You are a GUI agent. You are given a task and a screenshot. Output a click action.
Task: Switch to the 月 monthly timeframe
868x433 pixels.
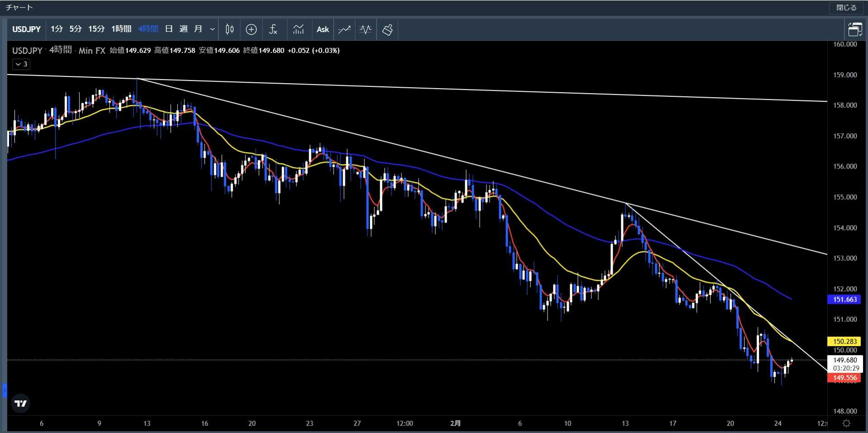pyautogui.click(x=198, y=29)
